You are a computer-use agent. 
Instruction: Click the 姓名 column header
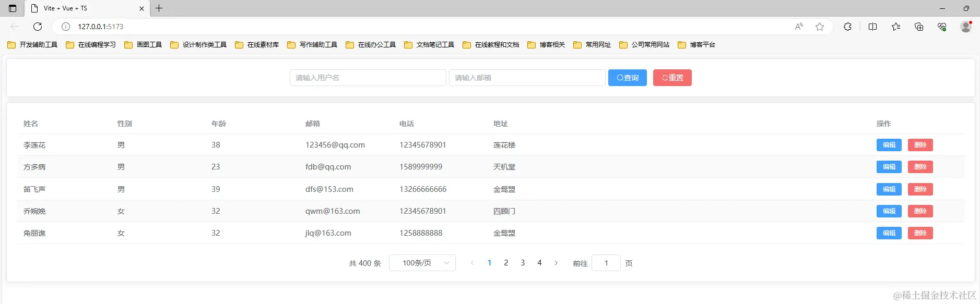pyautogui.click(x=31, y=124)
